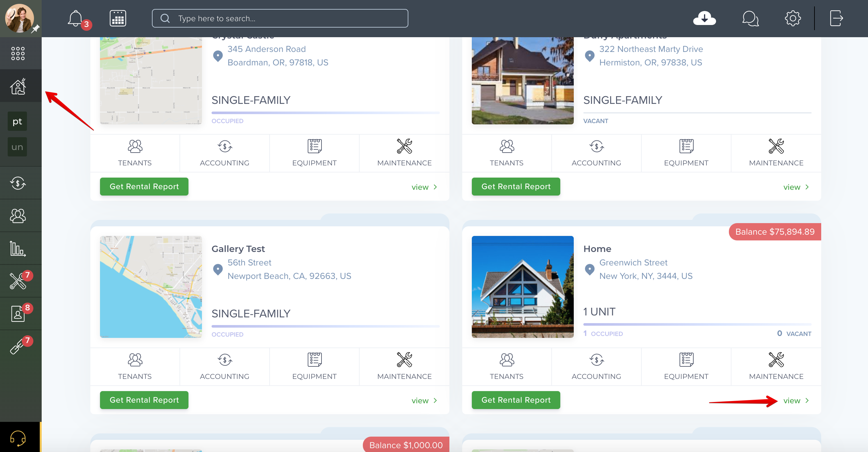View the Home property

coord(796,400)
